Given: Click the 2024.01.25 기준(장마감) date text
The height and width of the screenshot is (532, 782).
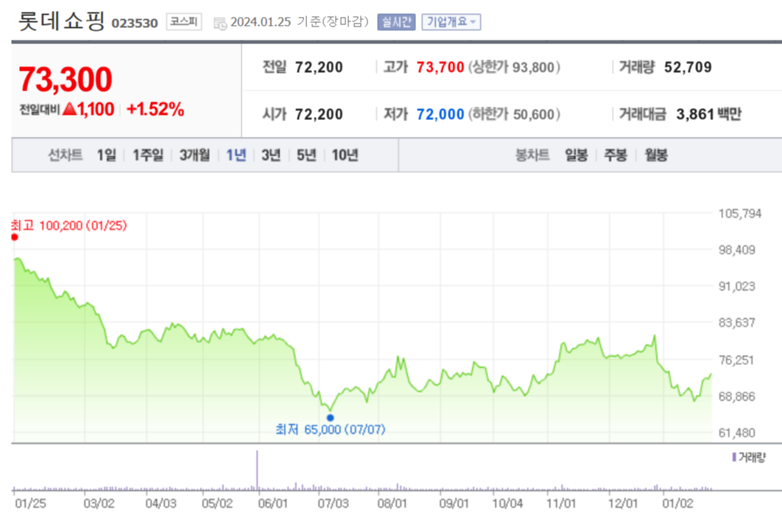Looking at the screenshot, I should coord(299,22).
